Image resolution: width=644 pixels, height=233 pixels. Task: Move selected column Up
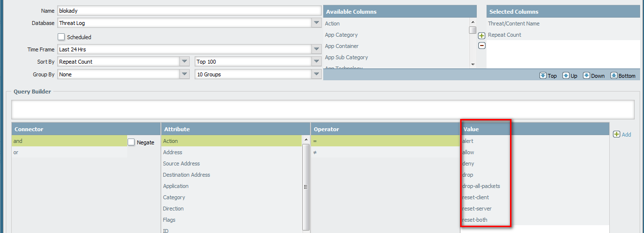tap(570, 75)
